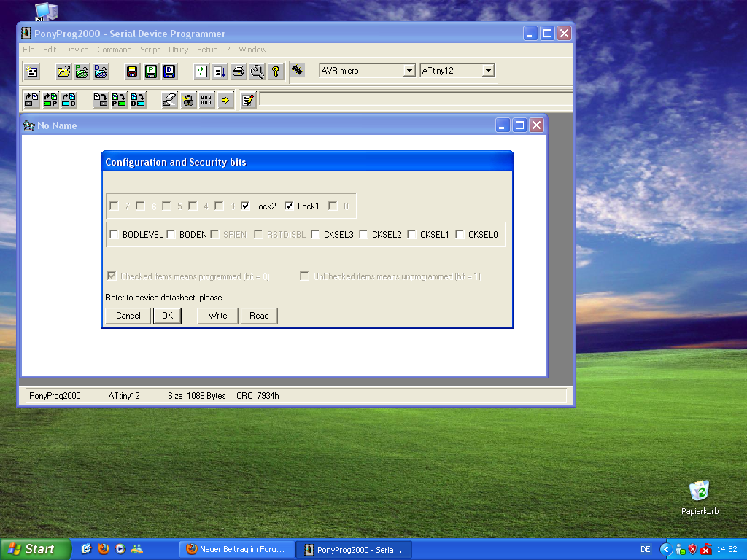
Task: Save Device File red floppy icon
Action: click(132, 71)
